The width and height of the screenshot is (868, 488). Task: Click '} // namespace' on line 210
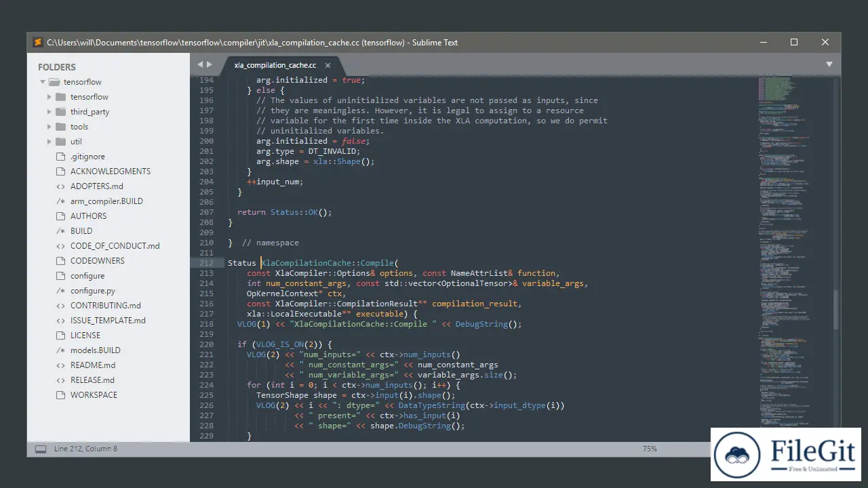pyautogui.click(x=263, y=243)
